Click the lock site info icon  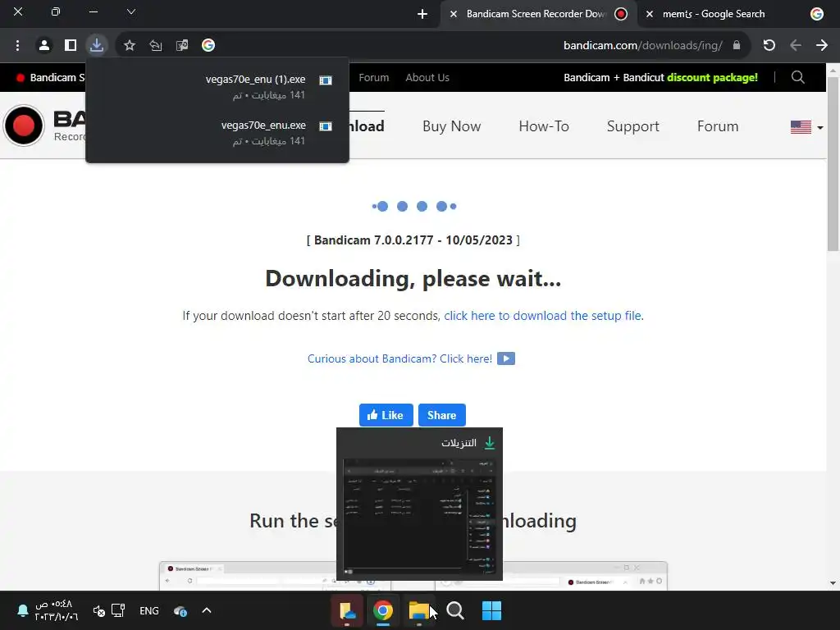(x=737, y=45)
